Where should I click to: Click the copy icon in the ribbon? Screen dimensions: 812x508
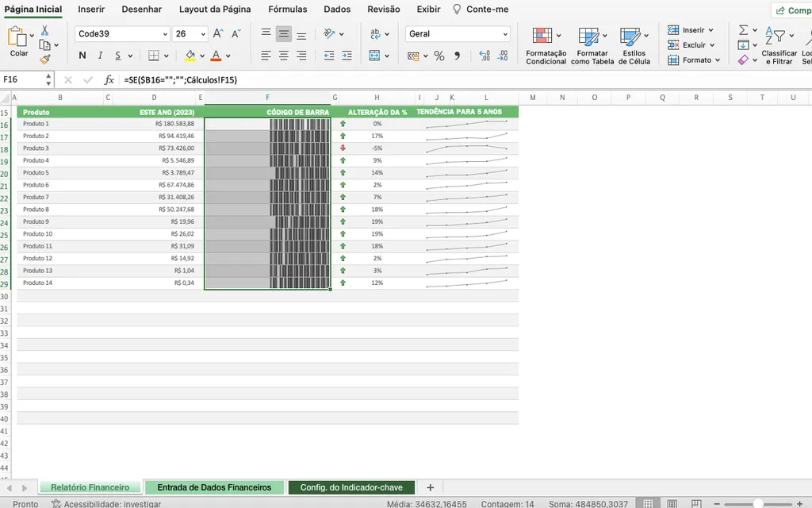pos(45,45)
